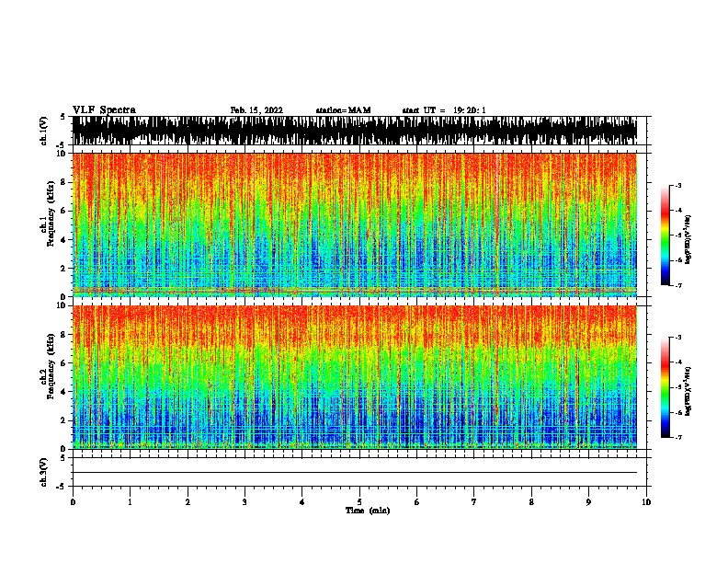This screenshot has height=563, width=728.
Task: Click the ch.3(V) axis label
Action: (44, 472)
